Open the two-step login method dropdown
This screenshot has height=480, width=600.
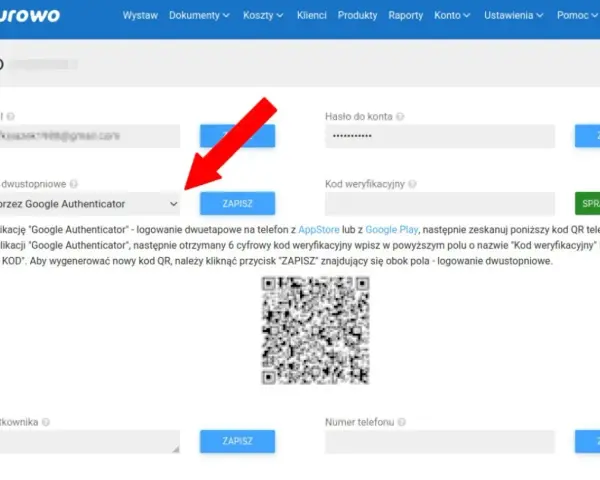pyautogui.click(x=90, y=204)
